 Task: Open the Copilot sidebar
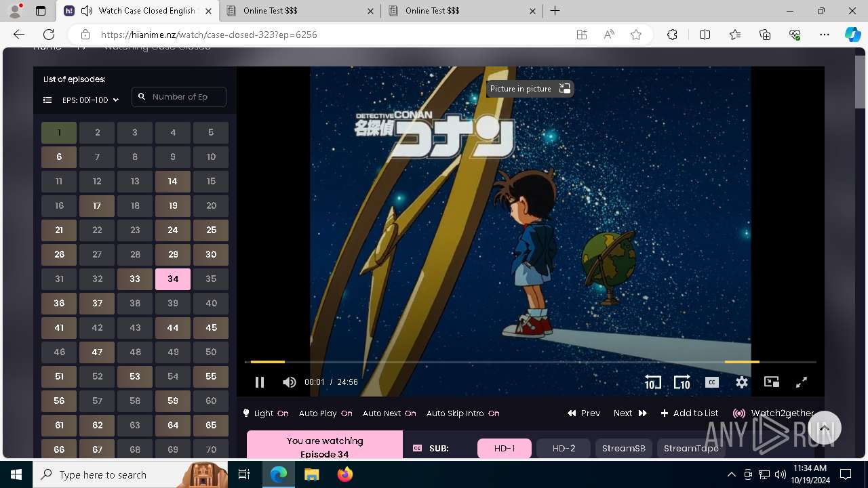coord(852,35)
